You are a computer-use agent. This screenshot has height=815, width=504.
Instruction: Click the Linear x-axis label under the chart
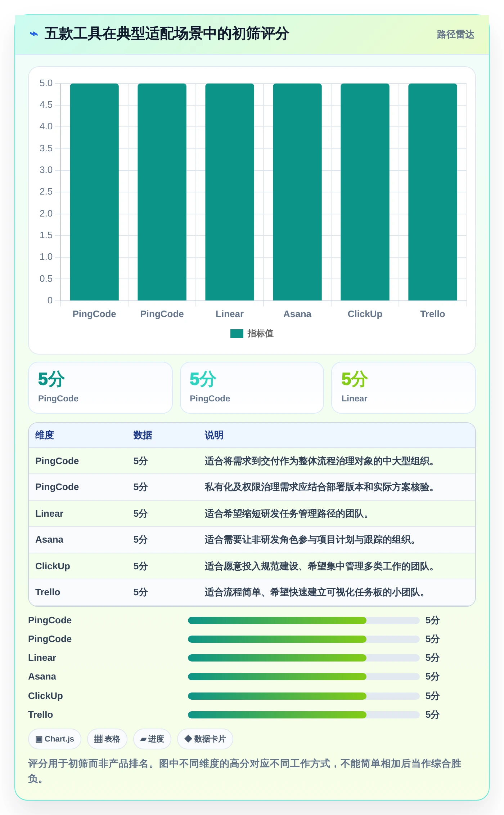230,314
